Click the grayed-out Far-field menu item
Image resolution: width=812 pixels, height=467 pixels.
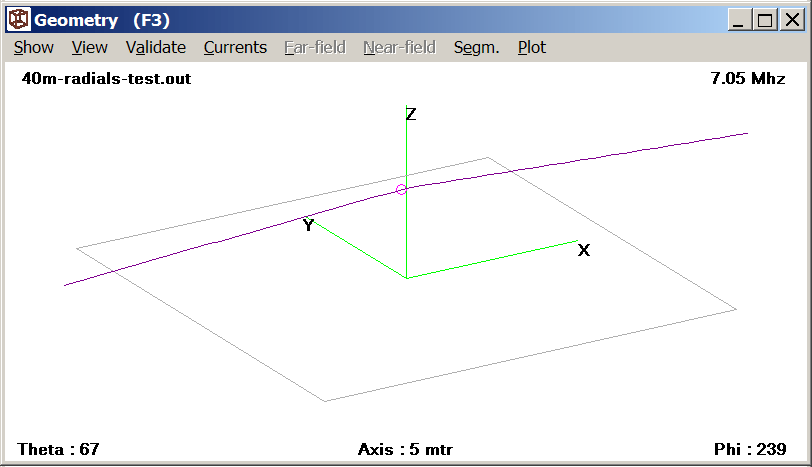315,47
